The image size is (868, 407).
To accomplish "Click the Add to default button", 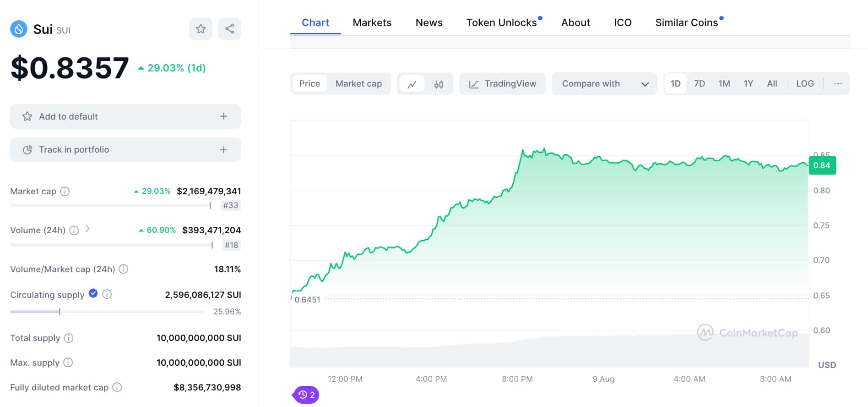I will coord(125,116).
